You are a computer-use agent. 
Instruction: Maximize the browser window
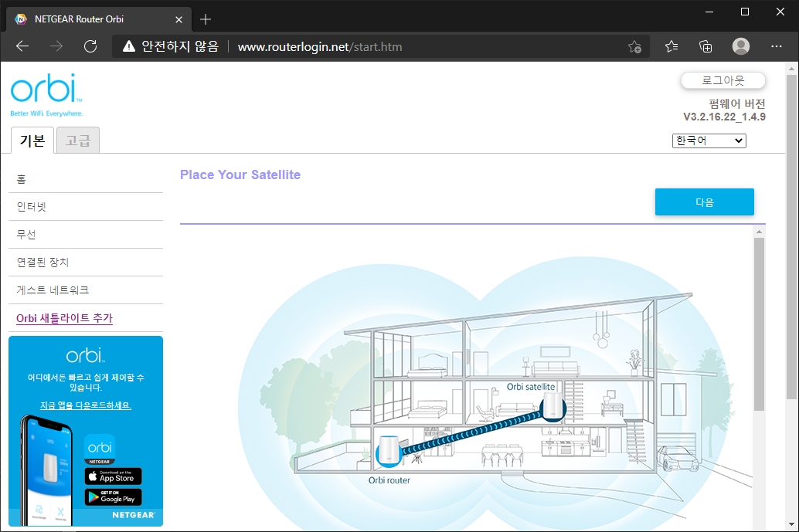744,12
